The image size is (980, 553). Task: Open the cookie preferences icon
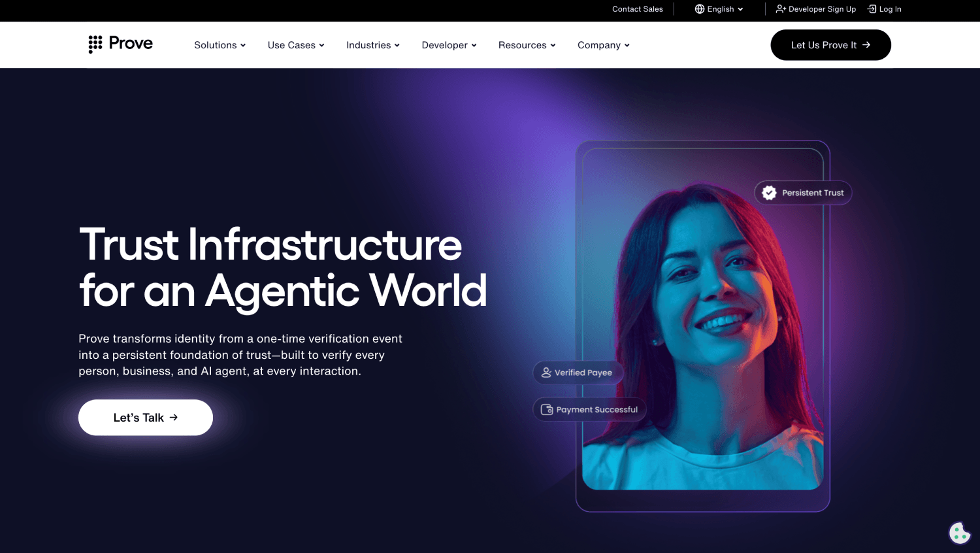(x=959, y=533)
